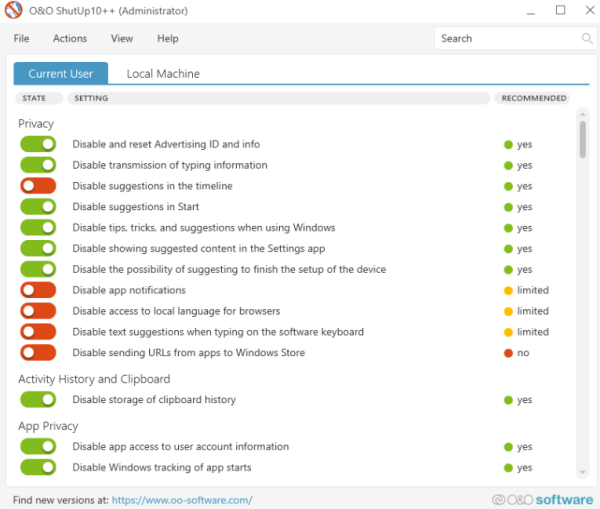Select 'Disable suggestions in Start' setting text
Screen dimensions: 600x509
point(136,207)
